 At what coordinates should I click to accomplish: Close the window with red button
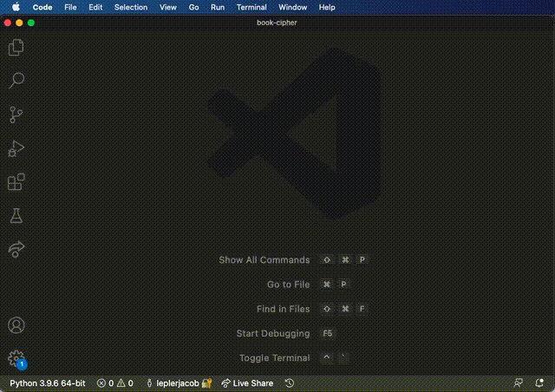click(x=8, y=23)
